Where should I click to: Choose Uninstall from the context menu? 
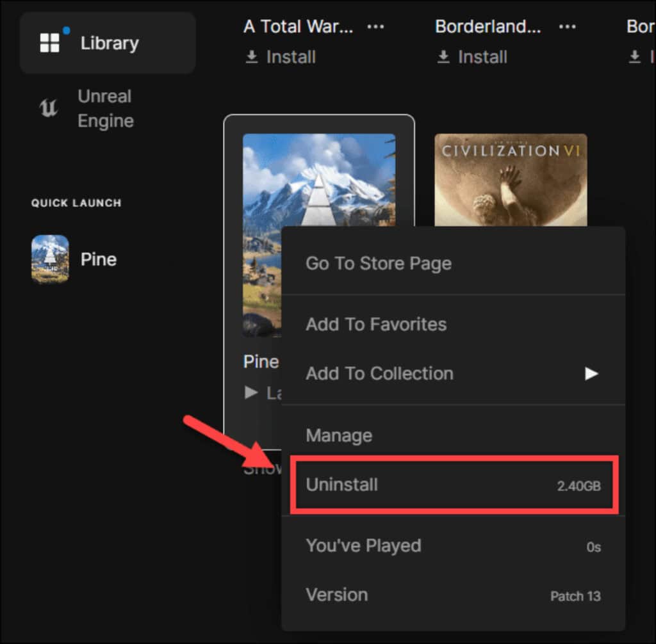[x=342, y=485]
